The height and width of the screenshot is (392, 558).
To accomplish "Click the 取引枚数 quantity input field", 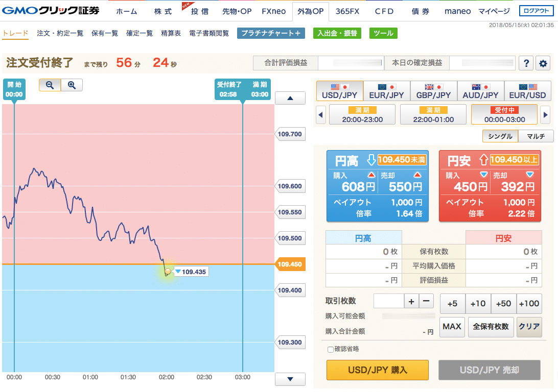I will (388, 301).
